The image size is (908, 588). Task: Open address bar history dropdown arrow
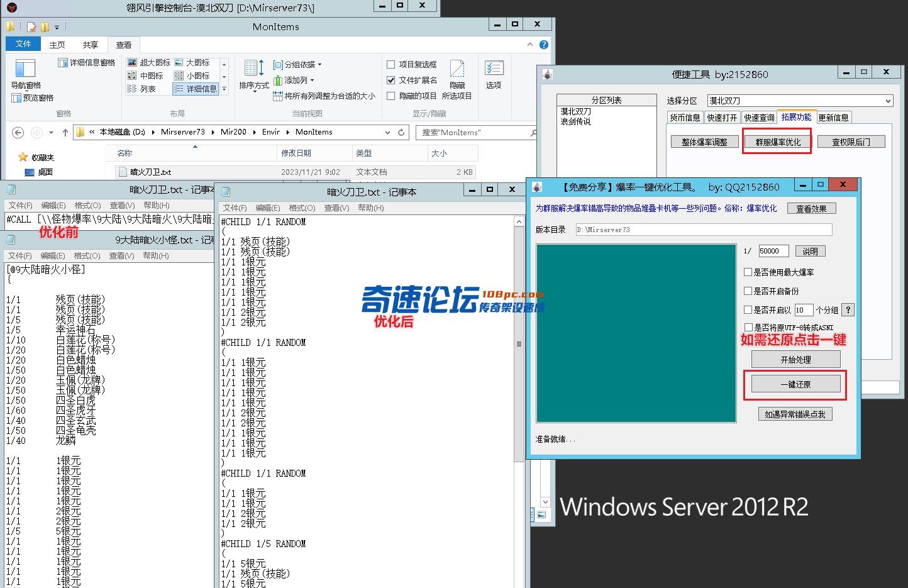388,132
